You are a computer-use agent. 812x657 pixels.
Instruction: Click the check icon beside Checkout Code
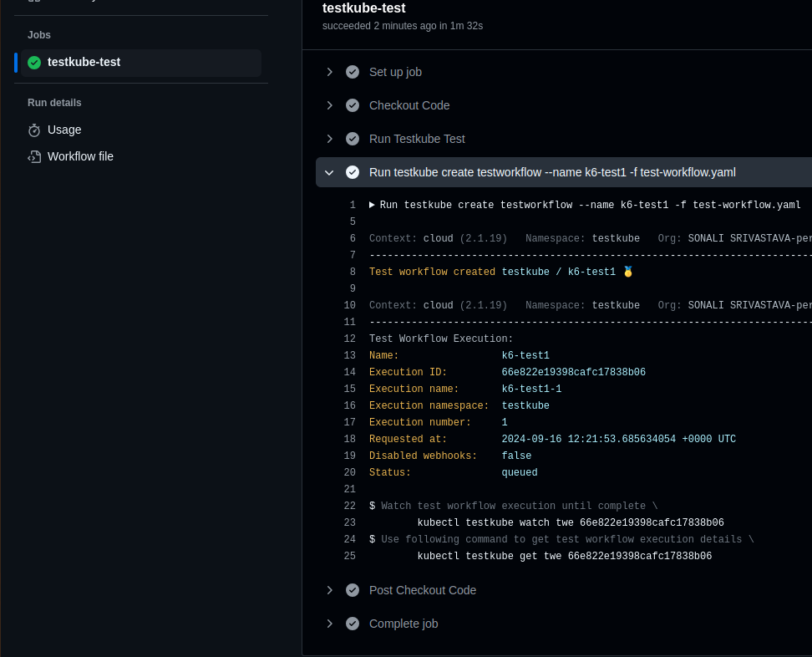[x=353, y=105]
